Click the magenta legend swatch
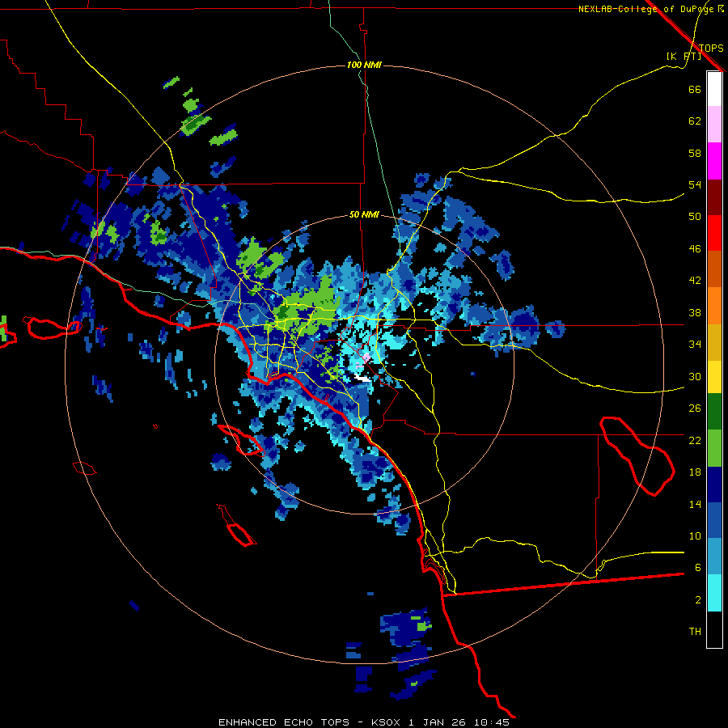The height and width of the screenshot is (728, 728). point(714,161)
